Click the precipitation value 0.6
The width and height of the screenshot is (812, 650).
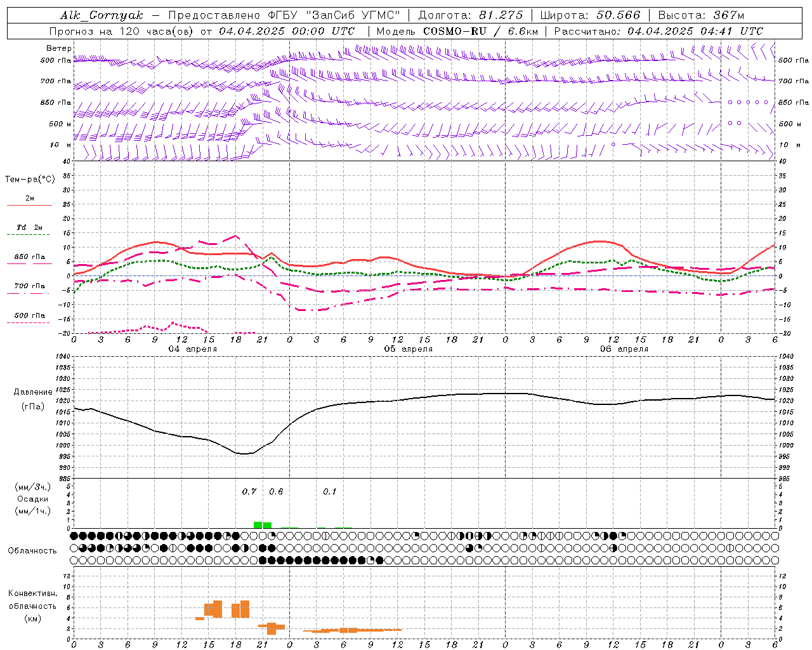pos(276,491)
